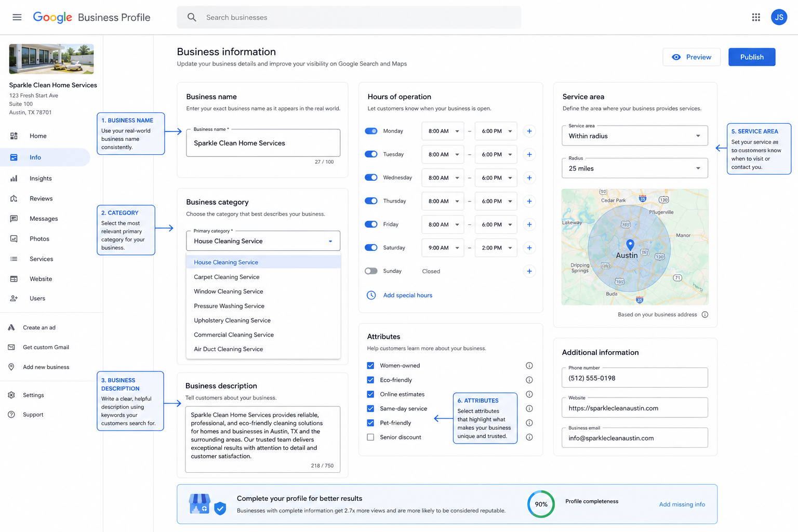798x532 pixels.
Task: Click the Add special hours link
Action: click(x=408, y=295)
